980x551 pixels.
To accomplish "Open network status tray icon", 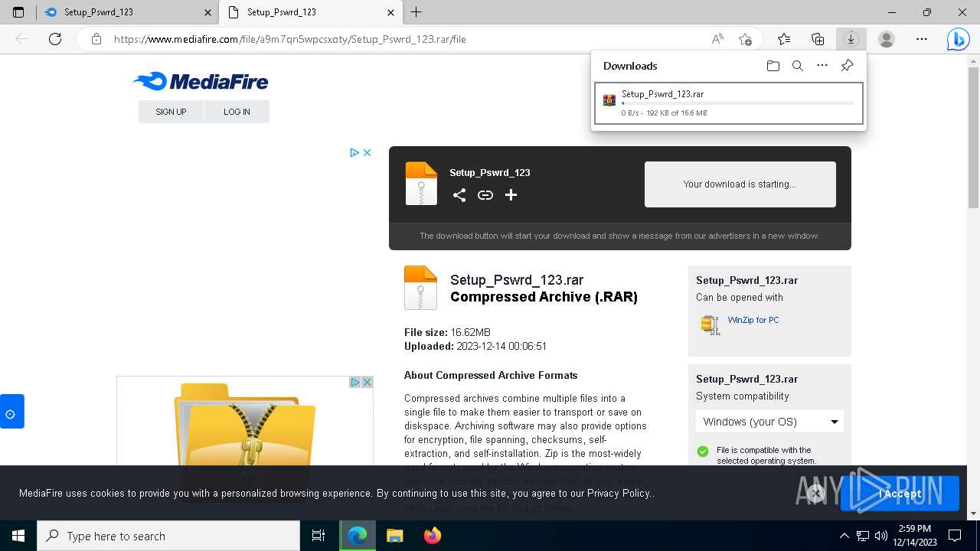I will click(x=863, y=536).
